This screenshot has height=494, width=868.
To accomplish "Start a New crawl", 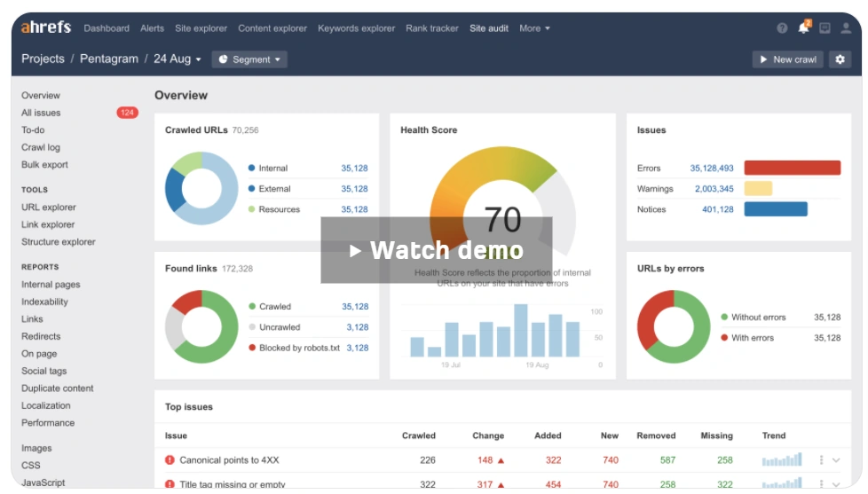I will point(787,59).
